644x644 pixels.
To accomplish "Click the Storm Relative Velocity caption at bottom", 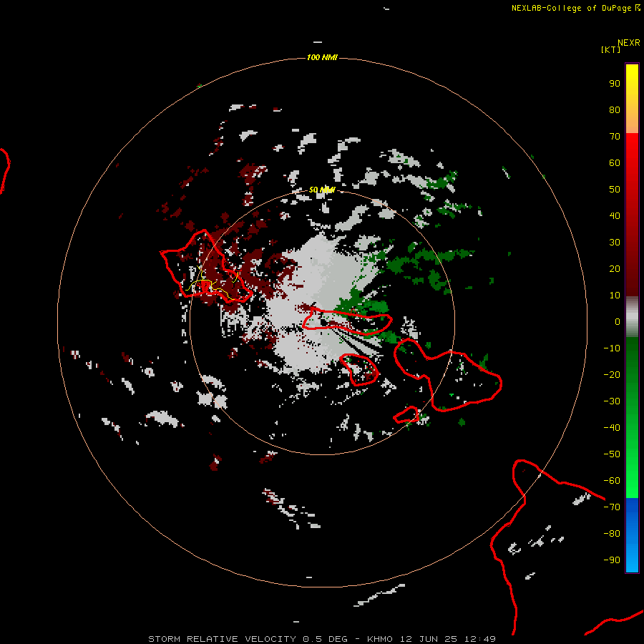I will pyautogui.click(x=322, y=639).
